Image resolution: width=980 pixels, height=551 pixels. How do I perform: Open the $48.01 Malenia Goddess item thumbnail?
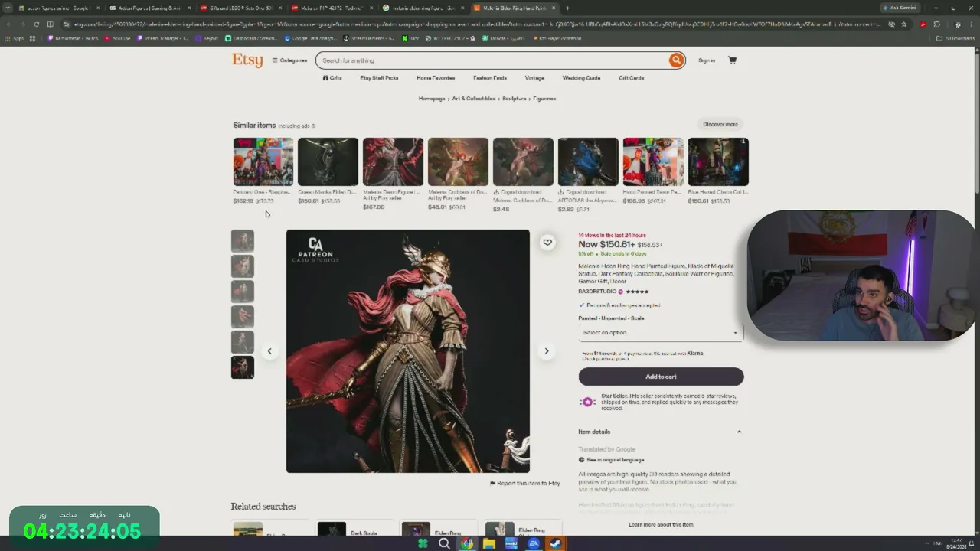tap(458, 161)
